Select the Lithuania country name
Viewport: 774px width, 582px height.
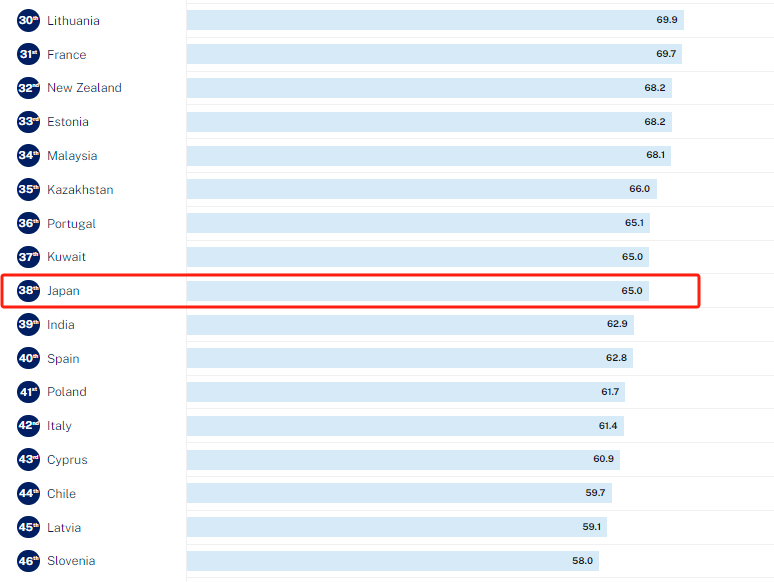click(x=74, y=21)
